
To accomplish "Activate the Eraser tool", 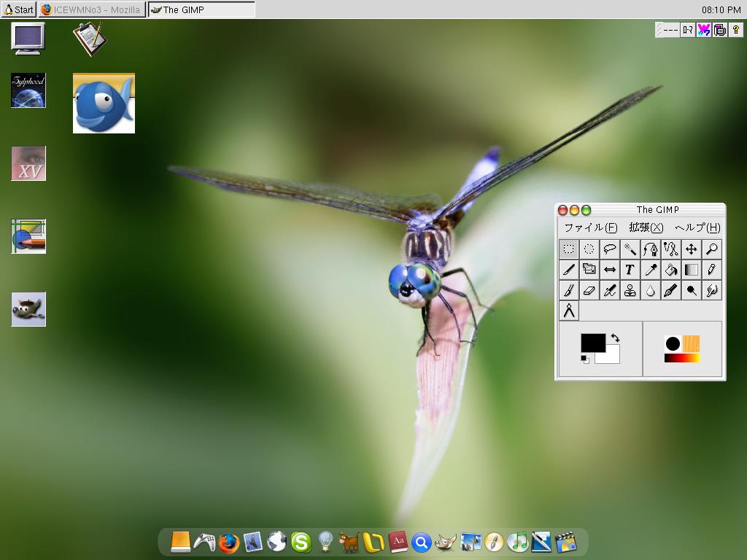I will tap(589, 289).
